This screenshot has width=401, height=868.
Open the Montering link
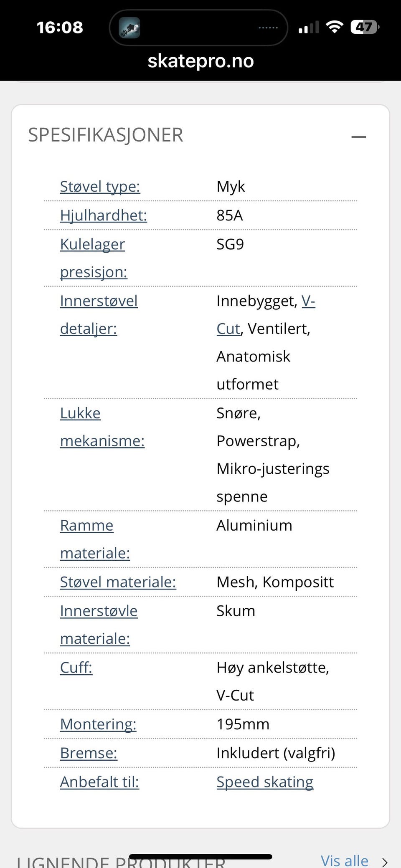[x=98, y=724]
